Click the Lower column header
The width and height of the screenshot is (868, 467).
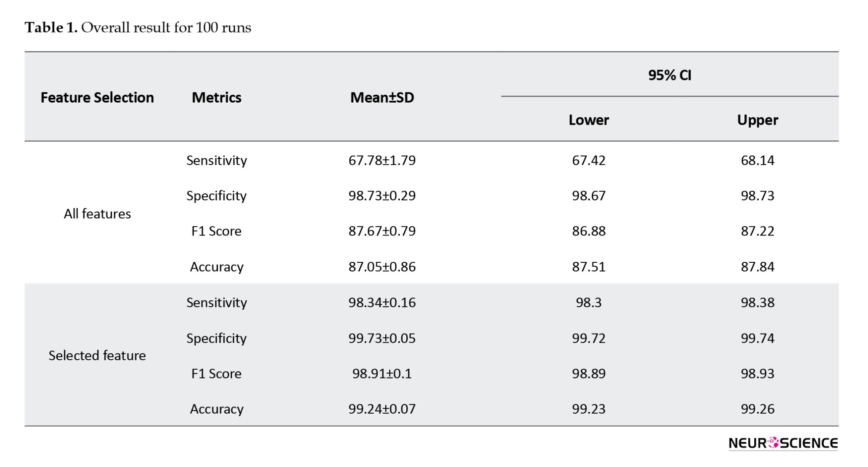(589, 120)
